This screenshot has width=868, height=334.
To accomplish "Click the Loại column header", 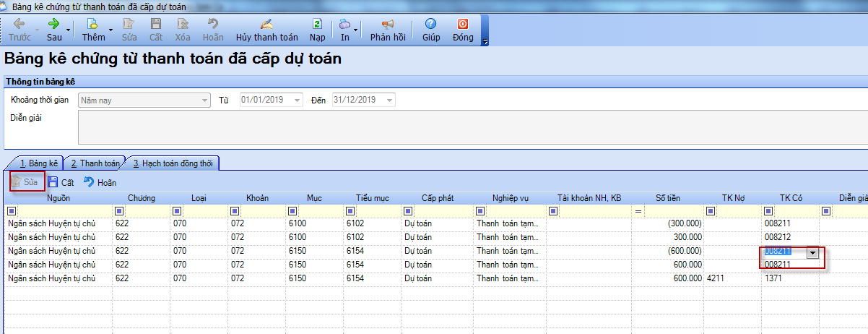I will pos(199,198).
